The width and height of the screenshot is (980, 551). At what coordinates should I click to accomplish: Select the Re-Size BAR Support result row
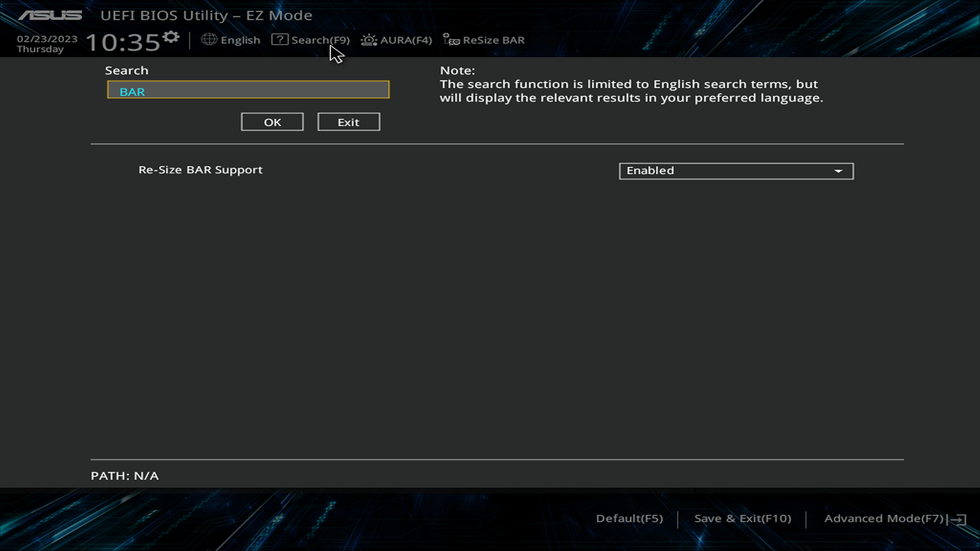click(x=201, y=170)
